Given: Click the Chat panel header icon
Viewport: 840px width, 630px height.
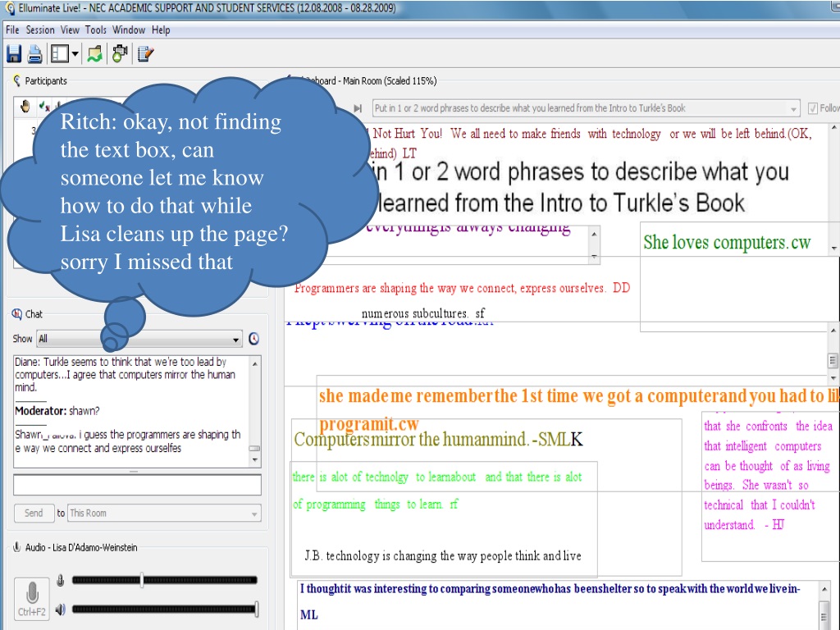Looking at the screenshot, I should (16, 314).
